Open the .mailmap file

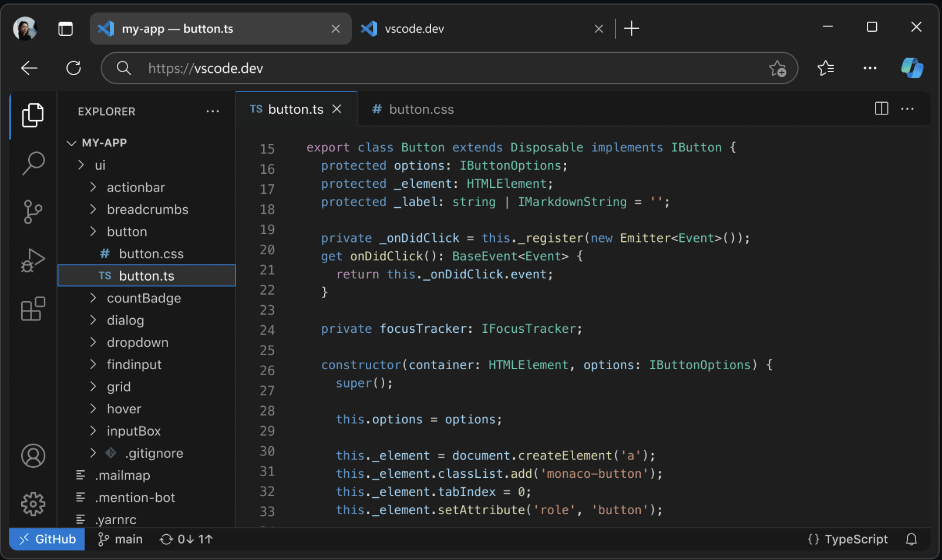point(147,475)
